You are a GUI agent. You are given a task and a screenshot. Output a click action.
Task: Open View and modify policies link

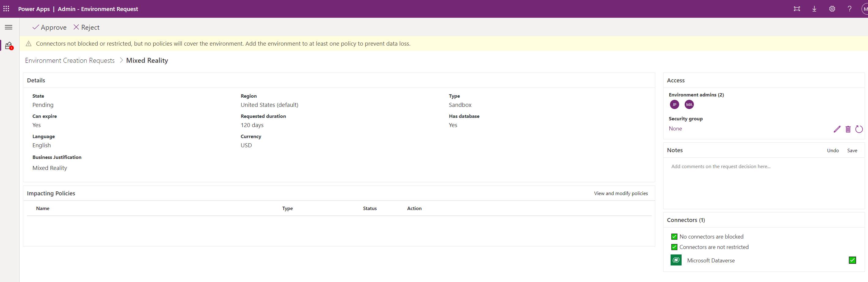621,194
